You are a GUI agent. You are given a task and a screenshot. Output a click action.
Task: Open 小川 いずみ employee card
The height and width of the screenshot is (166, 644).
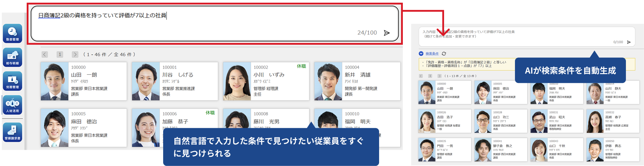266,81
